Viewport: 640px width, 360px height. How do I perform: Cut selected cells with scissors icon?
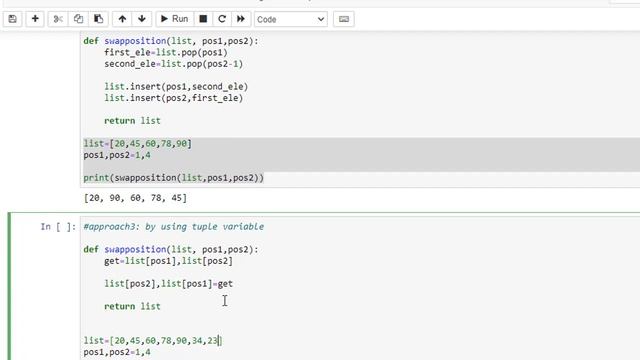coord(58,19)
